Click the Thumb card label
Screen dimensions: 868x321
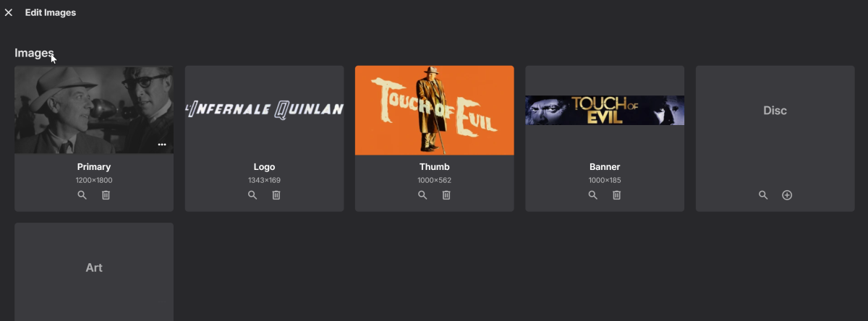[435, 167]
